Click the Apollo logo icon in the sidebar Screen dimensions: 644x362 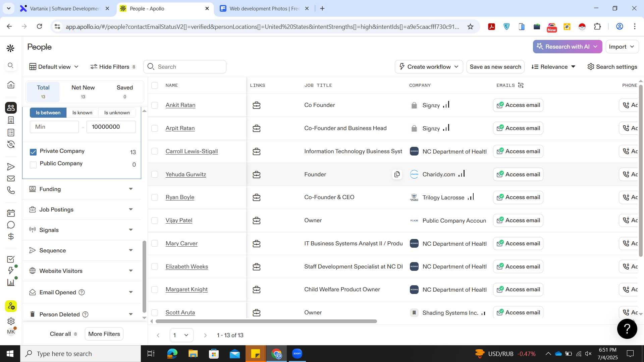(11, 48)
